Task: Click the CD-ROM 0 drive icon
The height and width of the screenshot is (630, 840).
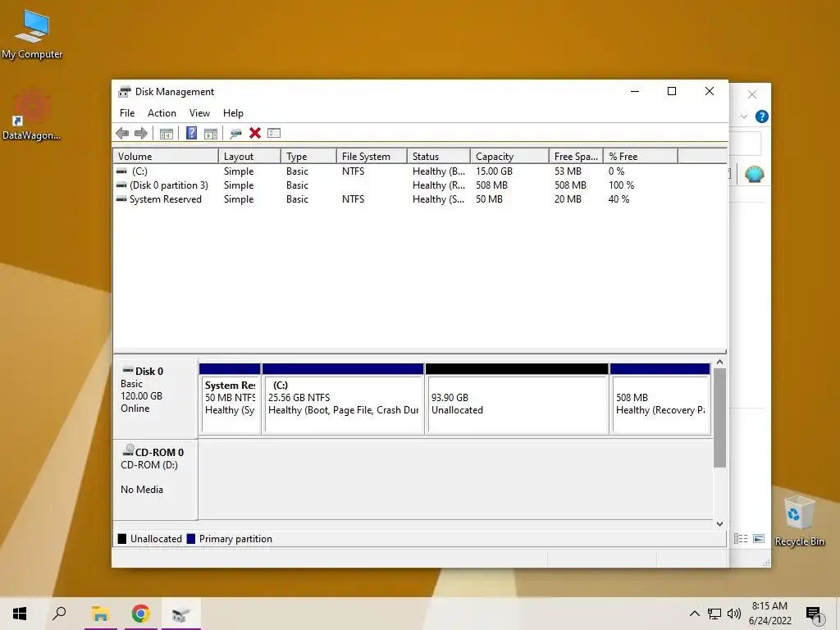Action: point(128,450)
